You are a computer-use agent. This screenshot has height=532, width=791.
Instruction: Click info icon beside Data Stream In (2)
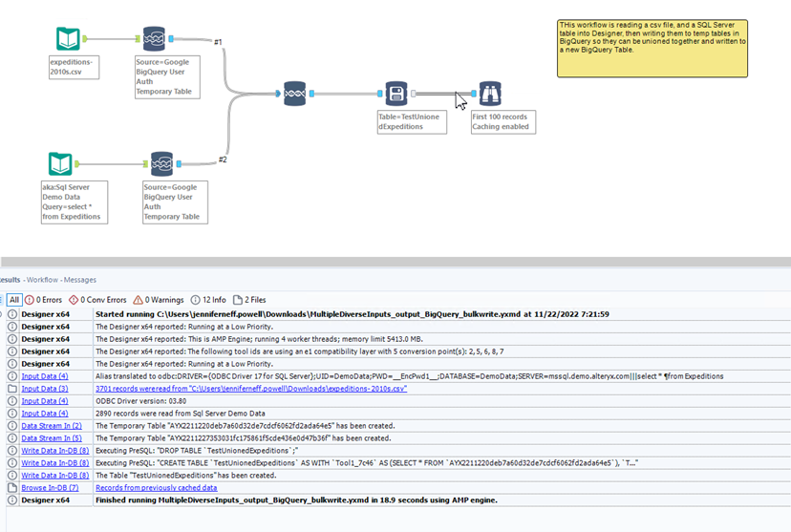coord(12,426)
